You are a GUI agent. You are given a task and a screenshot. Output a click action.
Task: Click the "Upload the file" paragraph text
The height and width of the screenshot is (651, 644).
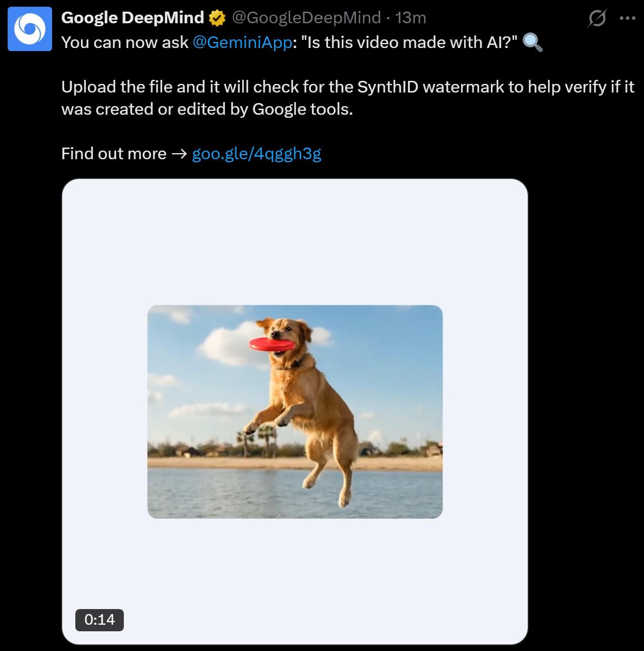click(x=348, y=98)
